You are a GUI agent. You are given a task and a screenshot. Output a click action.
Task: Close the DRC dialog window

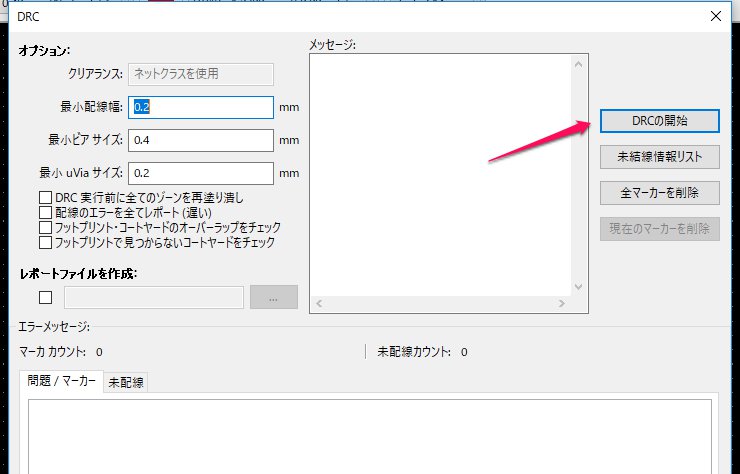714,16
